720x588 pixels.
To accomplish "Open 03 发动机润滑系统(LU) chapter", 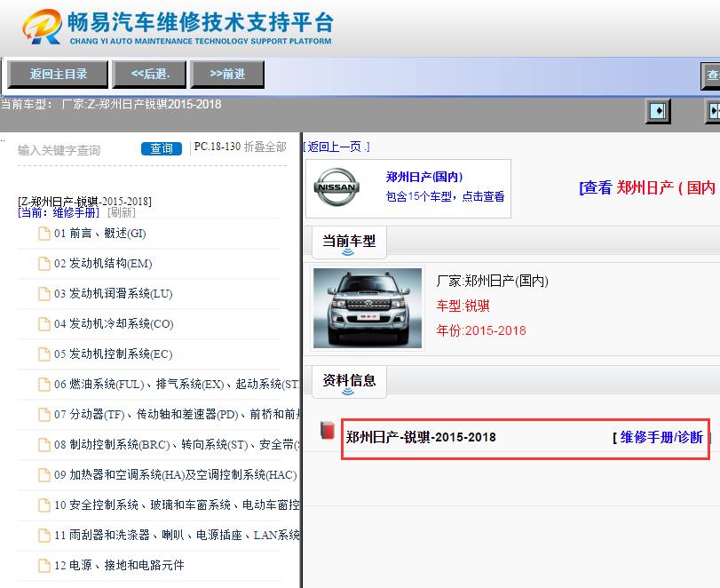I will click(x=114, y=293).
